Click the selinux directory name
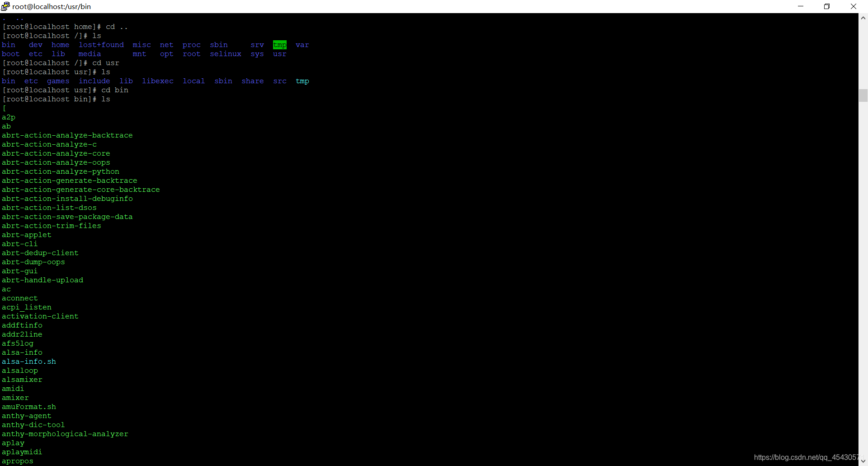868x466 pixels. 226,54
